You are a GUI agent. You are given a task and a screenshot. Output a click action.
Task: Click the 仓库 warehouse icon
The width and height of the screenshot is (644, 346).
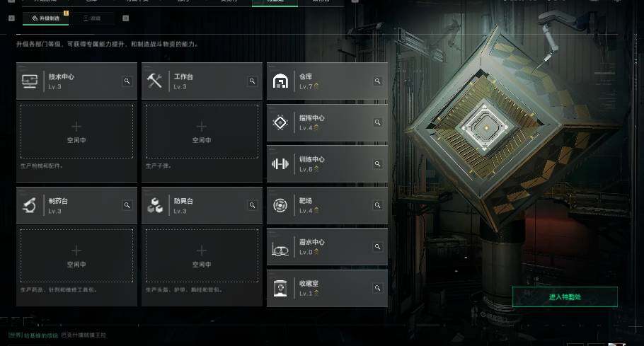[280, 81]
